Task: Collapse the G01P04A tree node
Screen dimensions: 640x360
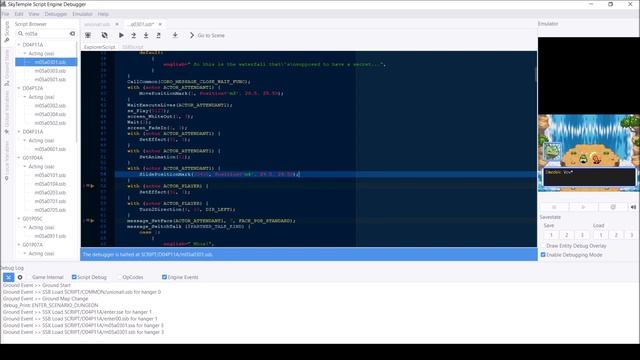Action: pyautogui.click(x=19, y=158)
